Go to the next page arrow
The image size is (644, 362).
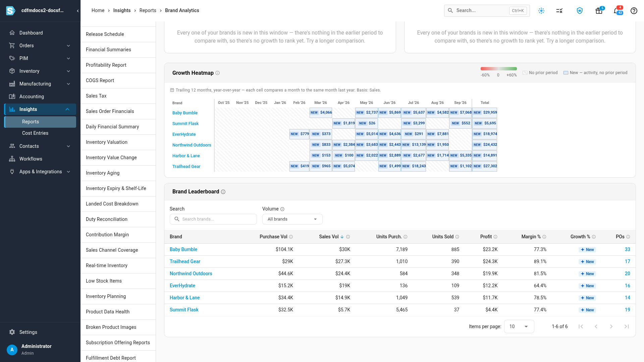tap(611, 326)
